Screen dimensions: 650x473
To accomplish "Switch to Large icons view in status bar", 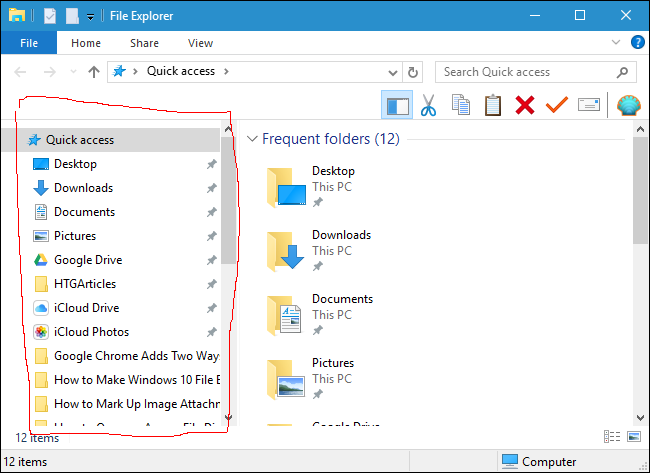I will click(x=634, y=437).
